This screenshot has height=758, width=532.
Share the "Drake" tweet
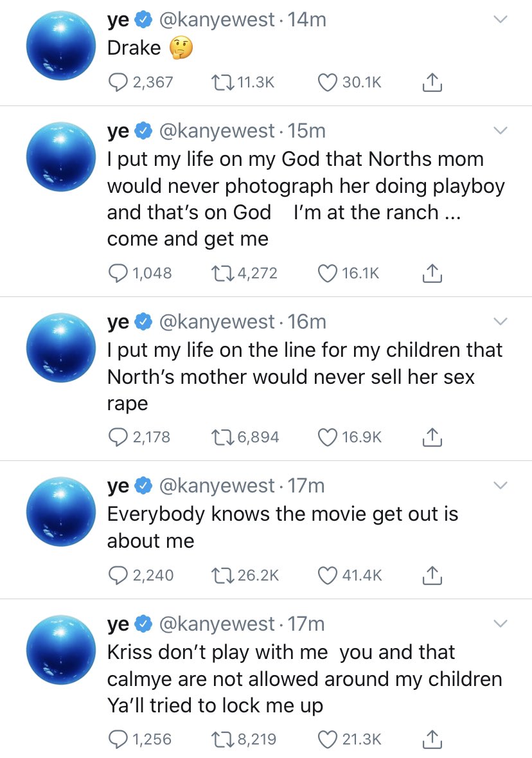432,82
